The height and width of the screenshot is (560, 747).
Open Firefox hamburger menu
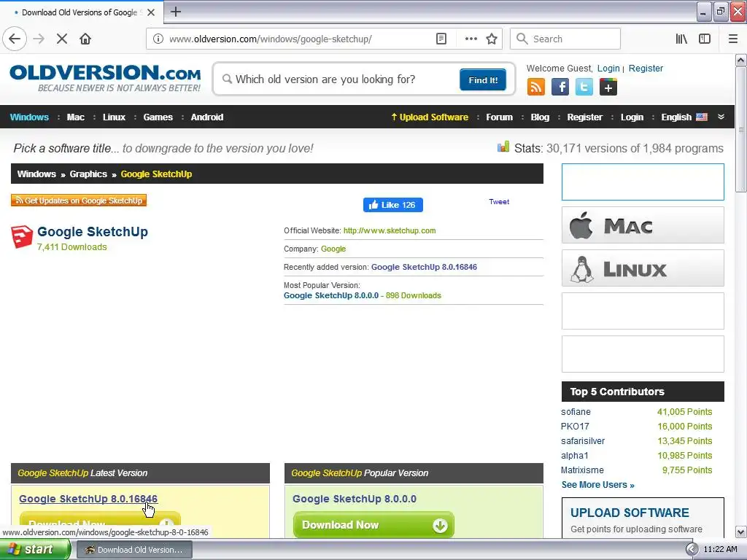(x=733, y=39)
